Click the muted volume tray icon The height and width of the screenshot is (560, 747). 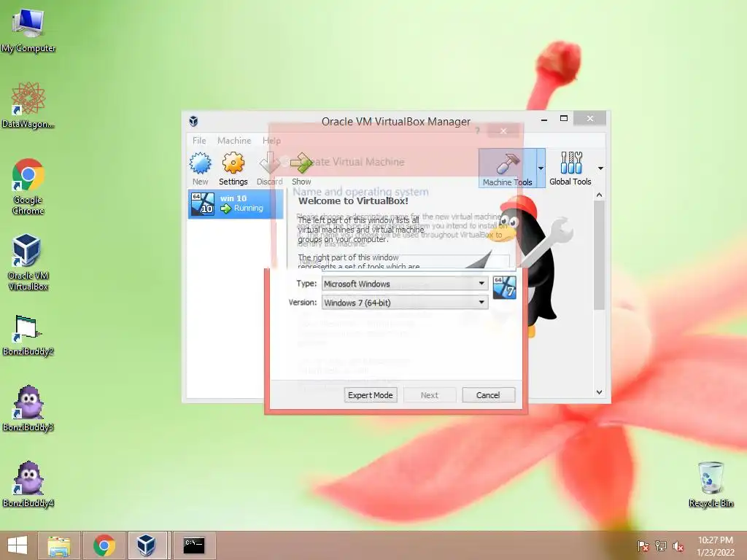point(678,546)
